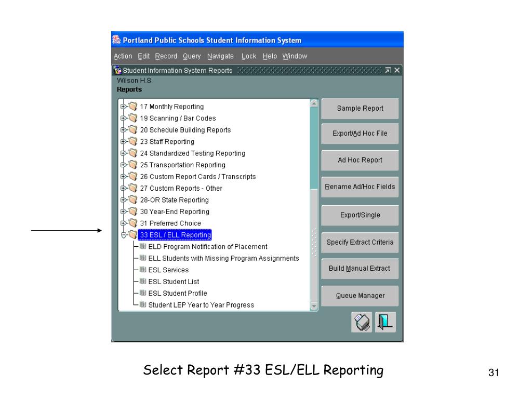Expand the 23 Staff Reporting node
This screenshot has width=532, height=399.
click(x=123, y=141)
